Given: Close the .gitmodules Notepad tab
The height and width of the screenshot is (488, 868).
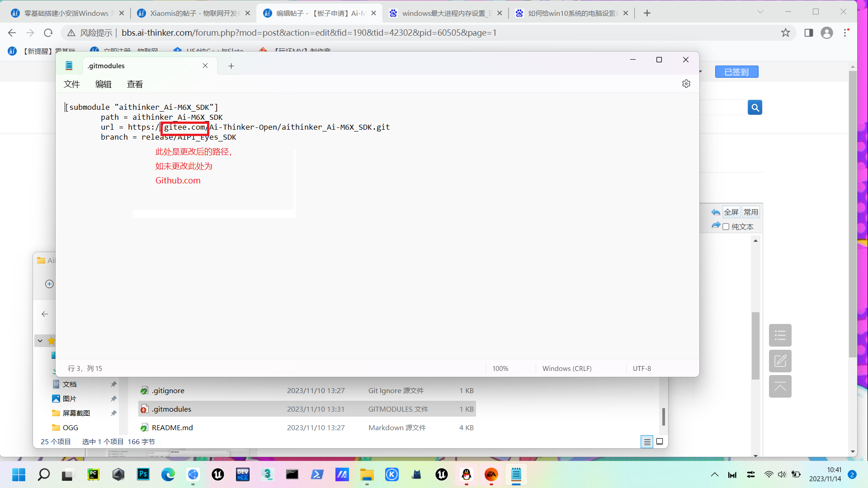Looking at the screenshot, I should tap(205, 66).
